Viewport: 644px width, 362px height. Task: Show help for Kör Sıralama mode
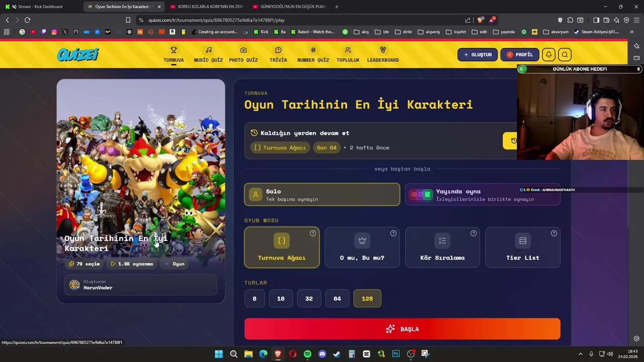point(473,233)
